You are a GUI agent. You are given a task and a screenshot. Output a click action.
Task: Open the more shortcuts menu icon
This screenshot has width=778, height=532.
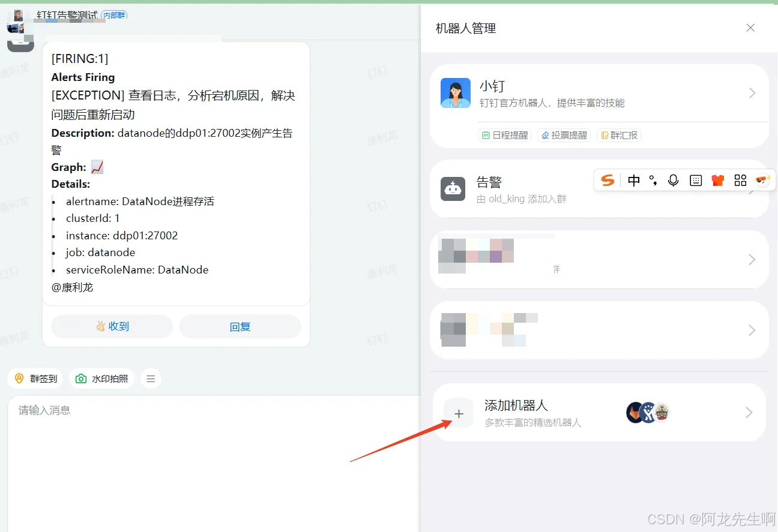coord(151,378)
